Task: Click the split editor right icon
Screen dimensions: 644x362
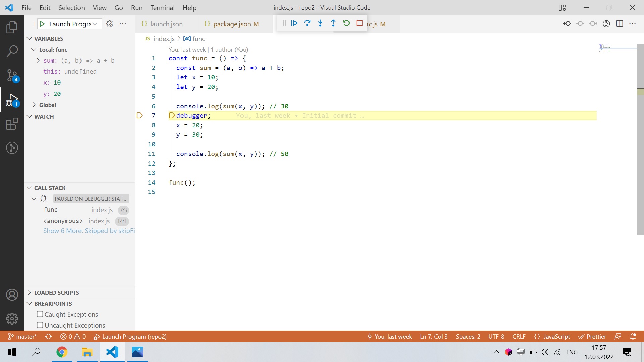Action: click(620, 24)
